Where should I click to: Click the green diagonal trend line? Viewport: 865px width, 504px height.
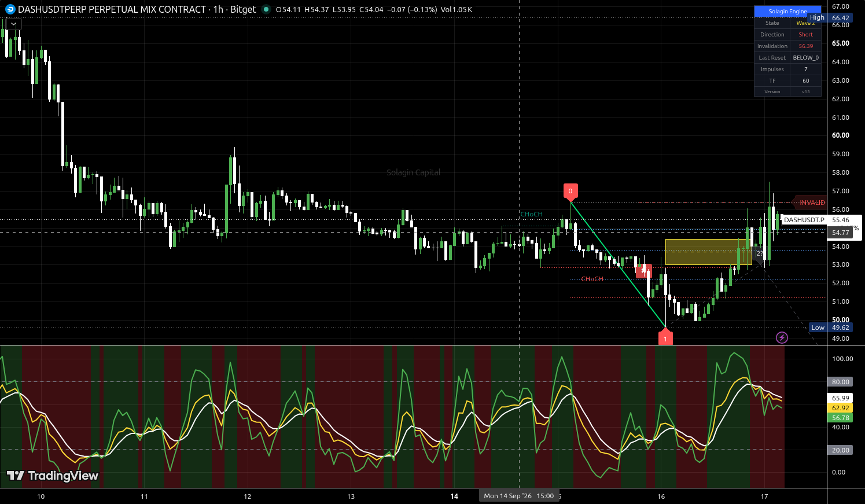coord(618,264)
